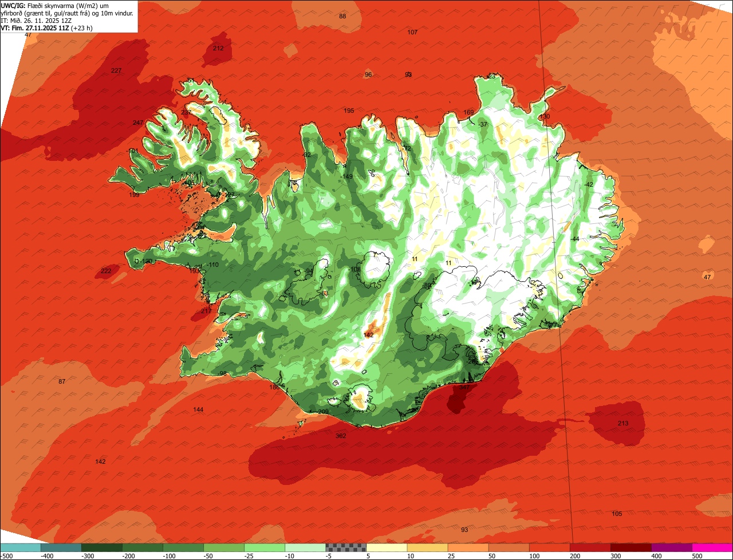Viewport: 733px width, 560px height.
Task: Click the value -37 in northeast Iceland
Action: (482, 125)
